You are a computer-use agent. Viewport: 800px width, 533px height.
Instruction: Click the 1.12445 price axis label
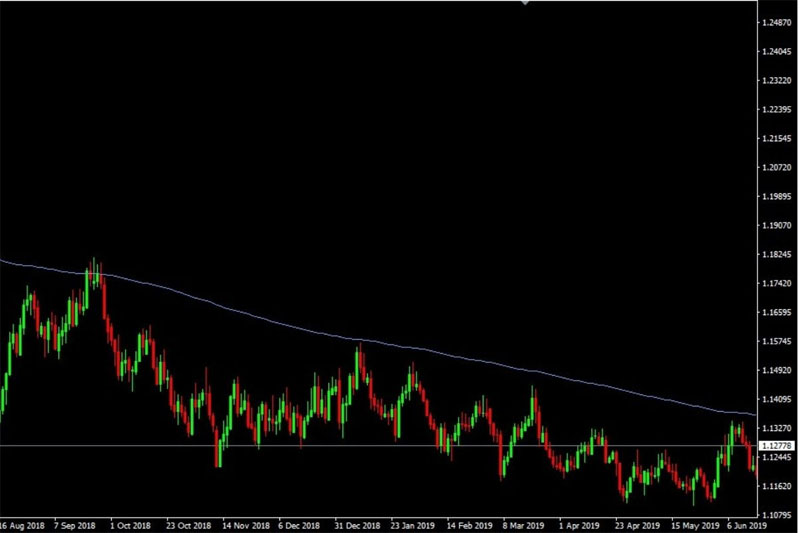777,458
